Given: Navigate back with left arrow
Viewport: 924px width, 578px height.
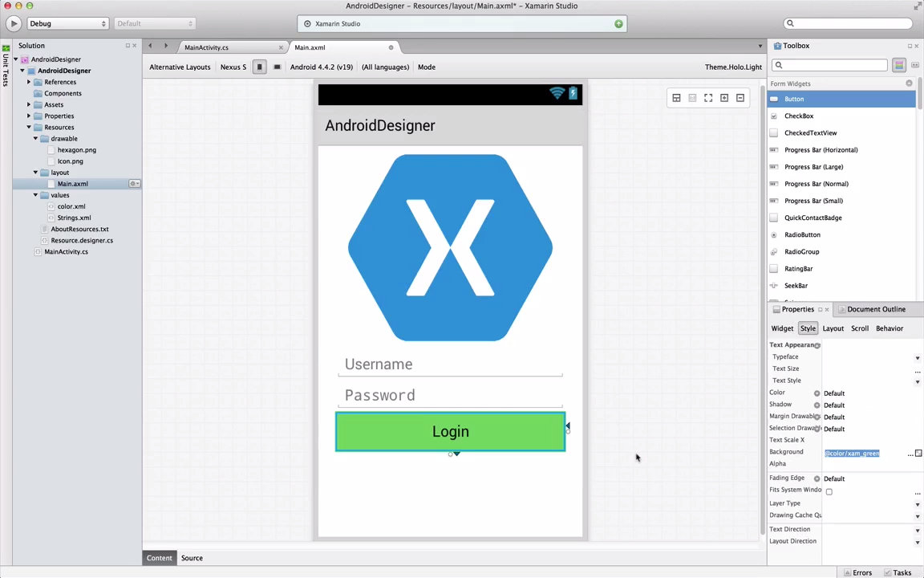Looking at the screenshot, I should 150,46.
